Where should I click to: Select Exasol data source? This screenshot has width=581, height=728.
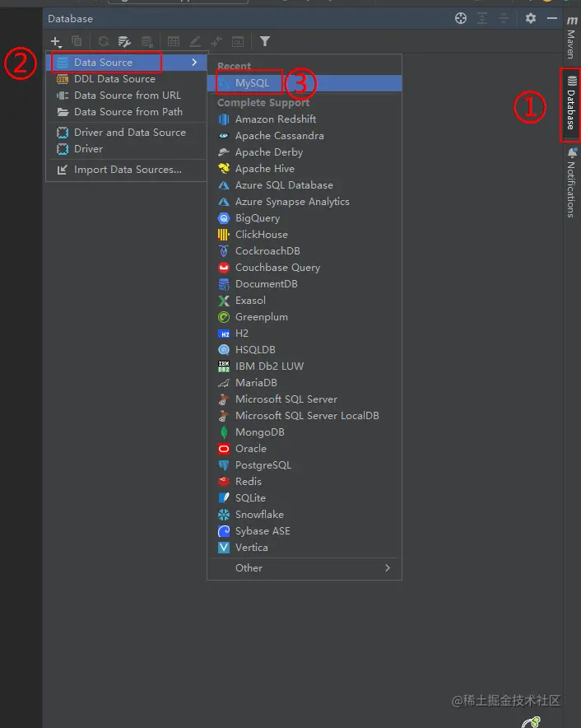pyautogui.click(x=304, y=301)
